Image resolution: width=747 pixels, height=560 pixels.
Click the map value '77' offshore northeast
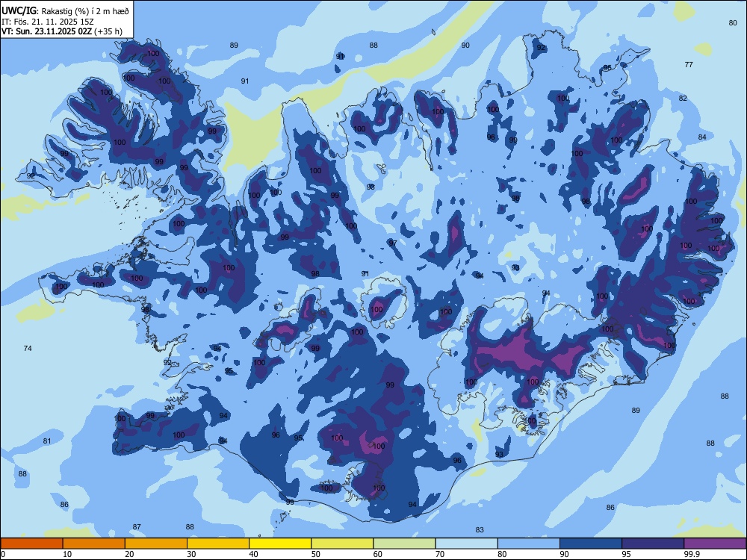689,64
